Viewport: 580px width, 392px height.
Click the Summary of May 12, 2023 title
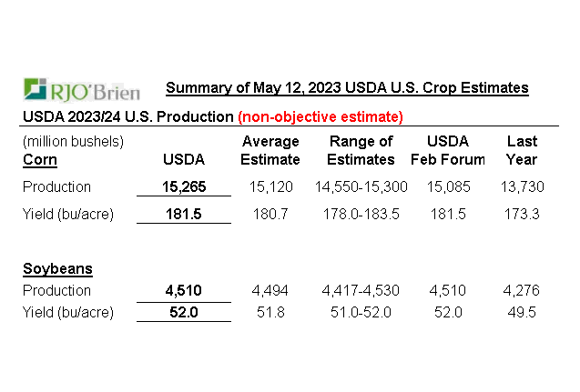click(346, 88)
